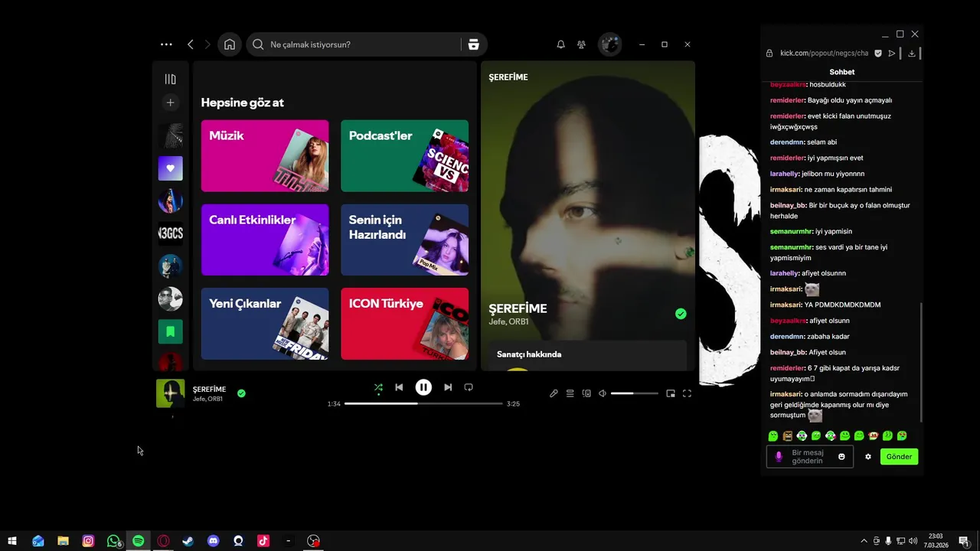This screenshot has height=551, width=980.
Task: Open the emoji picker in chat
Action: 841,457
